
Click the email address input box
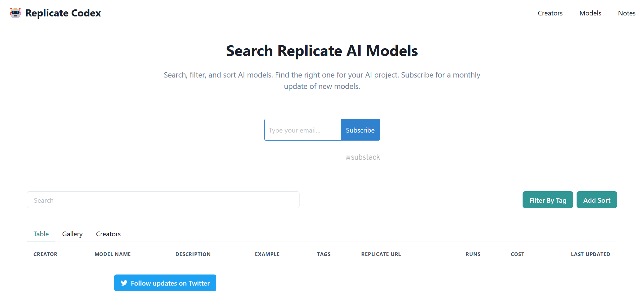pyautogui.click(x=302, y=130)
